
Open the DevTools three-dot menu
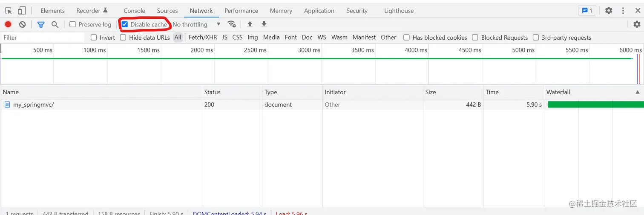(x=624, y=11)
